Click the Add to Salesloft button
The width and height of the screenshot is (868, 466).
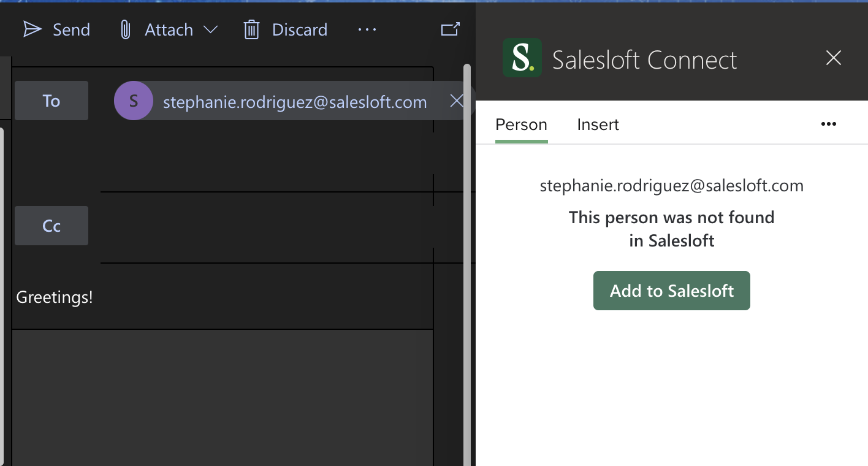[x=672, y=291]
